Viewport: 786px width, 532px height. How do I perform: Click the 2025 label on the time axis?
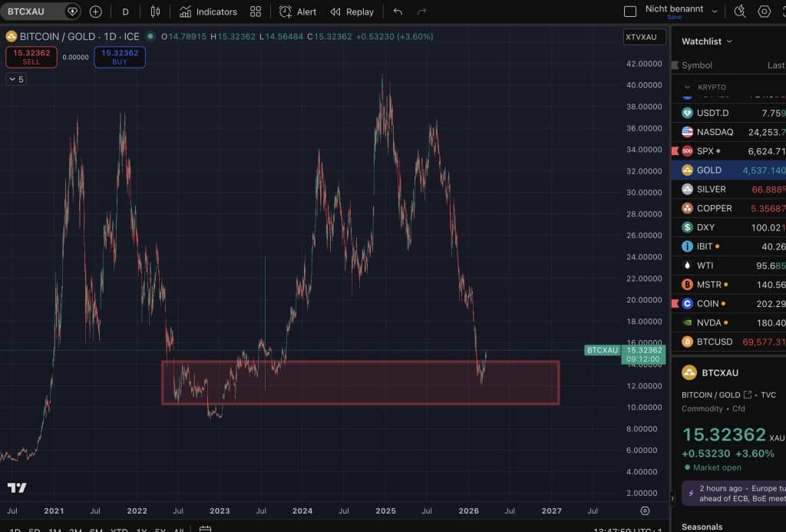[385, 511]
